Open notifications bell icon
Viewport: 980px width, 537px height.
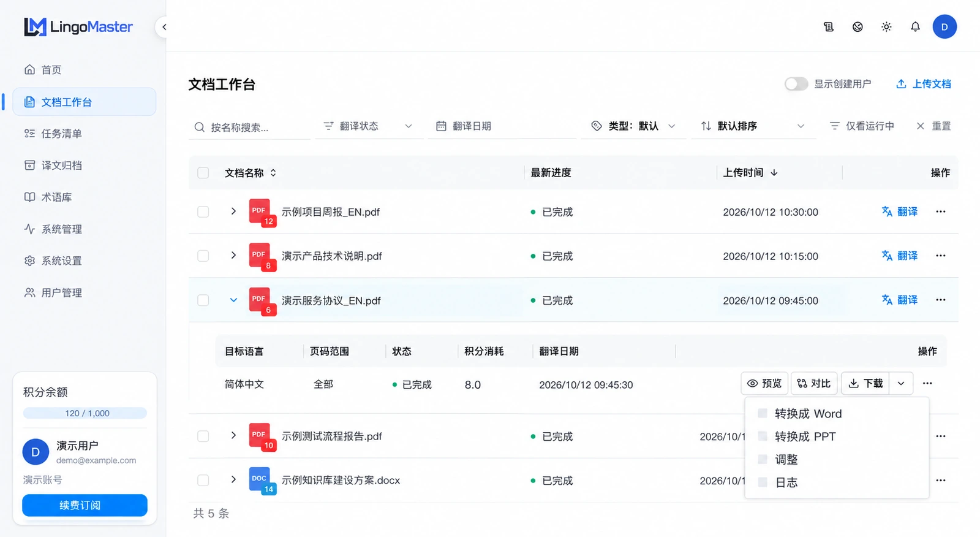pyautogui.click(x=915, y=27)
